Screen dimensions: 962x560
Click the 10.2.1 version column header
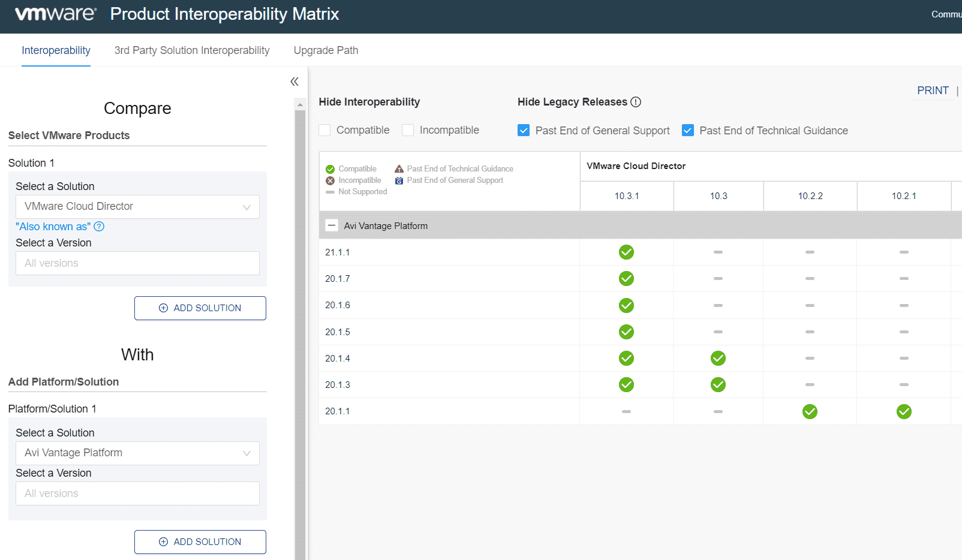(x=904, y=196)
